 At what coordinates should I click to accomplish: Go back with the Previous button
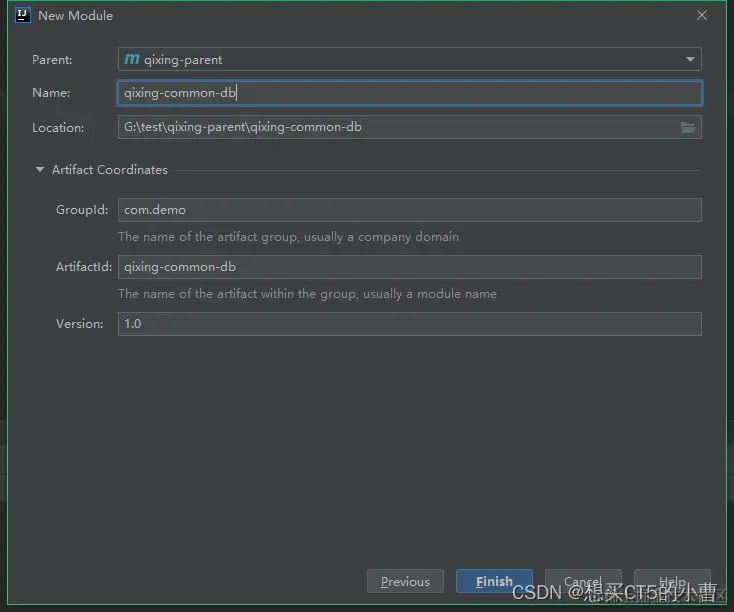[x=405, y=581]
